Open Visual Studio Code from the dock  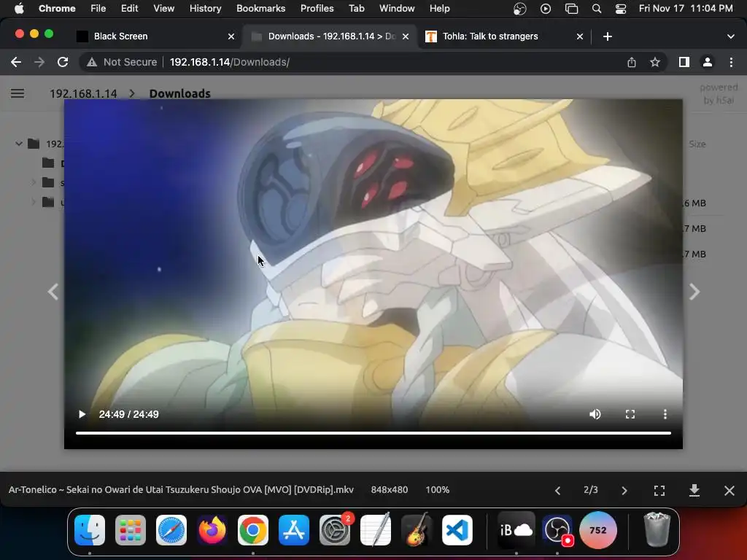(457, 530)
